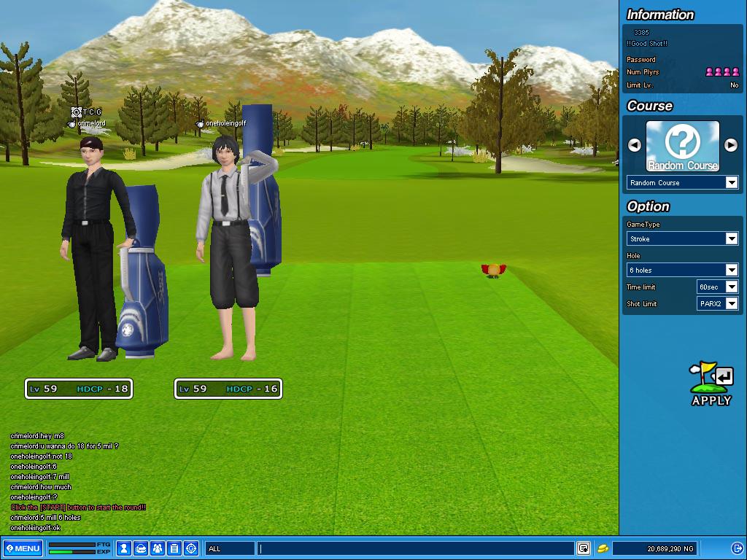Select next course with right arrow

coord(731,145)
